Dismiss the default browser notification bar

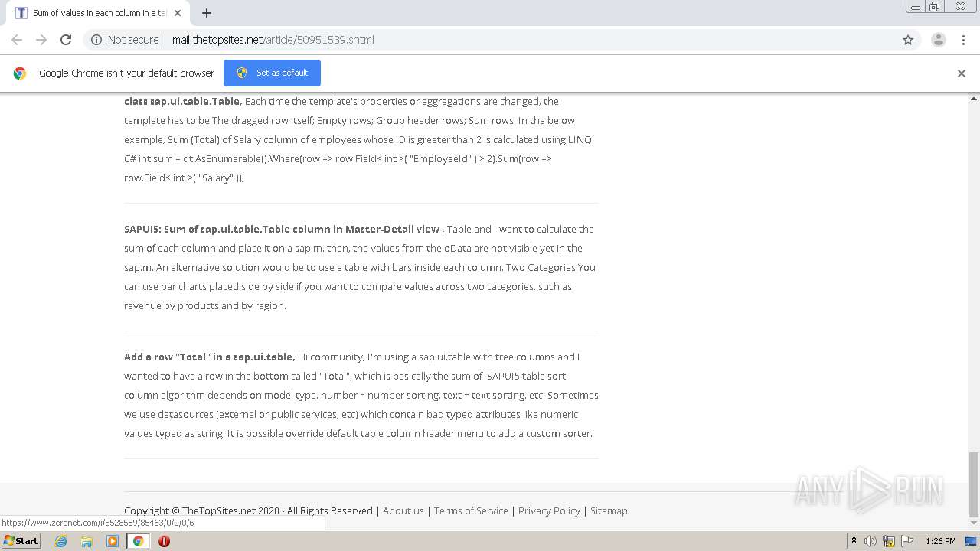point(962,73)
